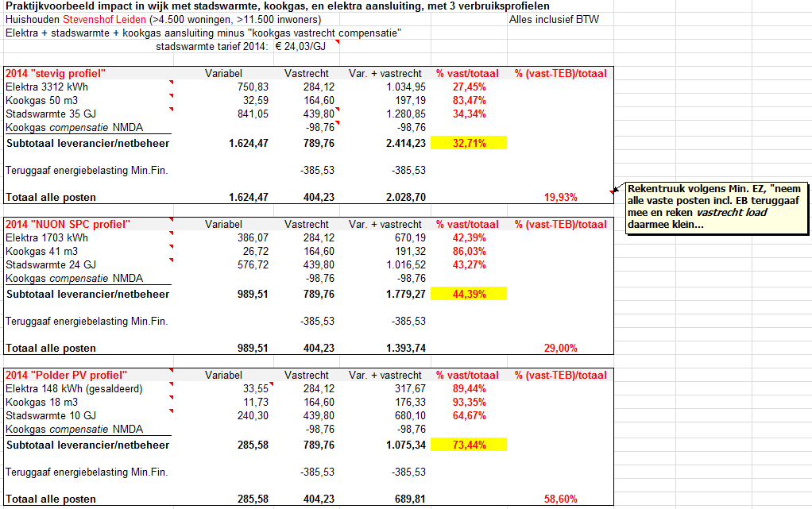Open the "Rekentruuk volgens Min. EZ" comment note
The width and height of the screenshot is (812, 509).
tap(717, 207)
